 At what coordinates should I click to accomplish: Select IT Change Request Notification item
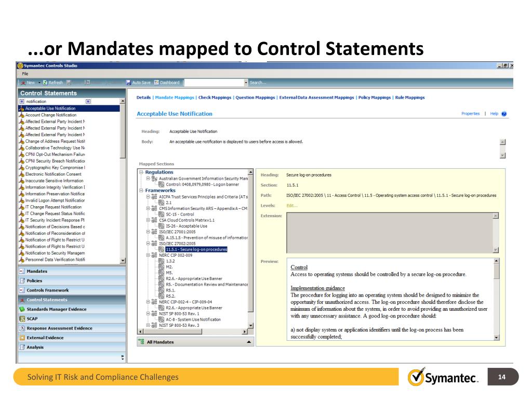click(54, 207)
